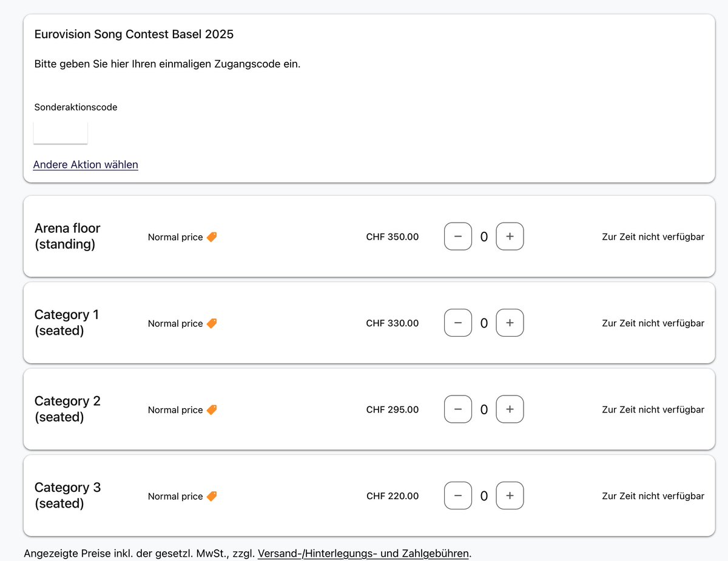The image size is (728, 561).
Task: Select the Arena floor (standing) title
Action: coord(67,236)
